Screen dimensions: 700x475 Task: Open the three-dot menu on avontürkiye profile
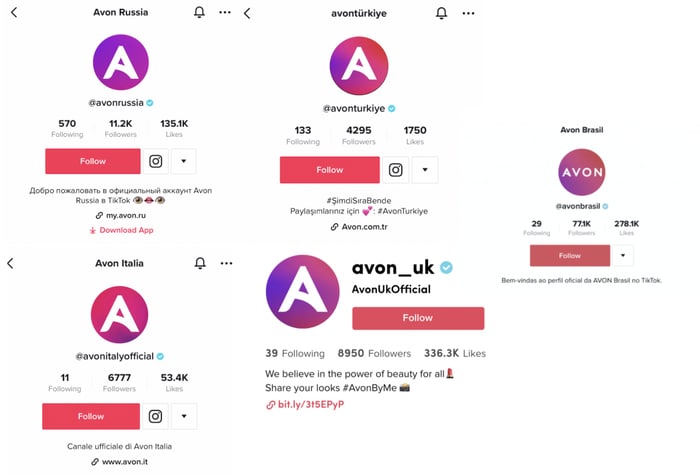point(468,13)
